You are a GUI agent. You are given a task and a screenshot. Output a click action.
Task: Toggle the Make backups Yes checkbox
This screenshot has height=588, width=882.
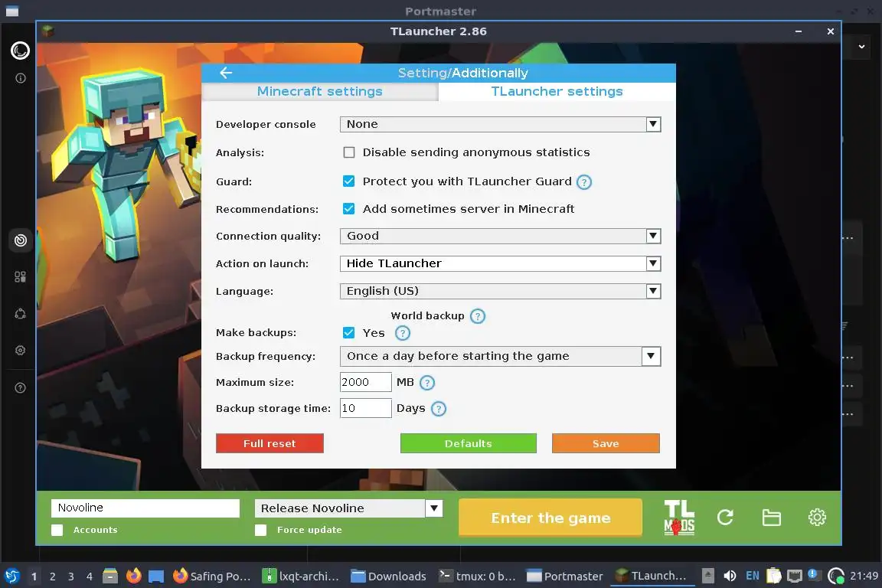349,332
